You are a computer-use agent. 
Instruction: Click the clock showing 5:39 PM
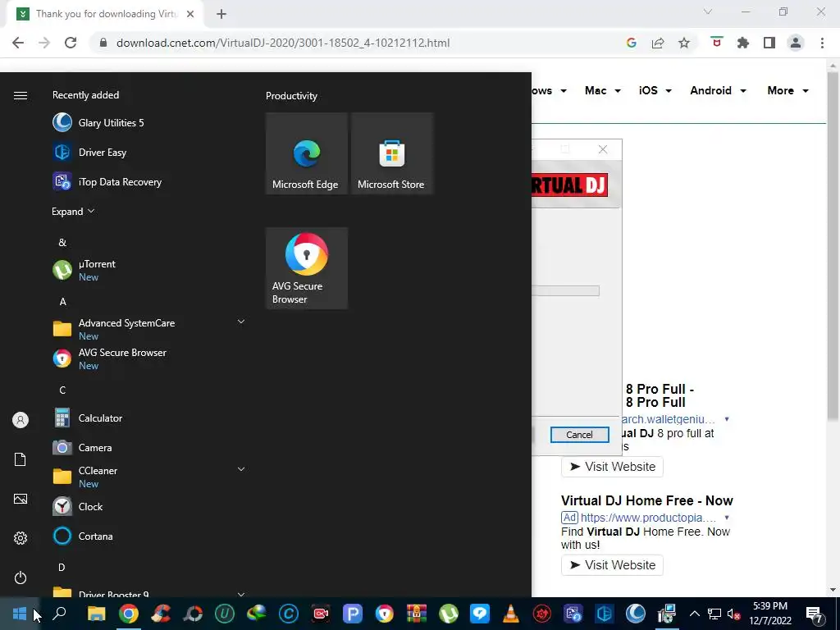click(x=770, y=614)
